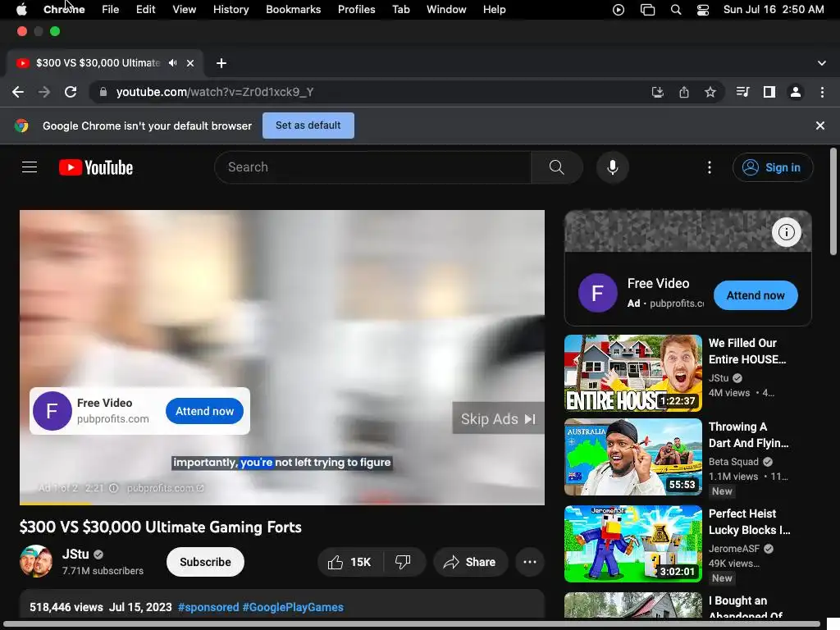Open JStu channel name link
The height and width of the screenshot is (630, 840).
[x=75, y=554]
